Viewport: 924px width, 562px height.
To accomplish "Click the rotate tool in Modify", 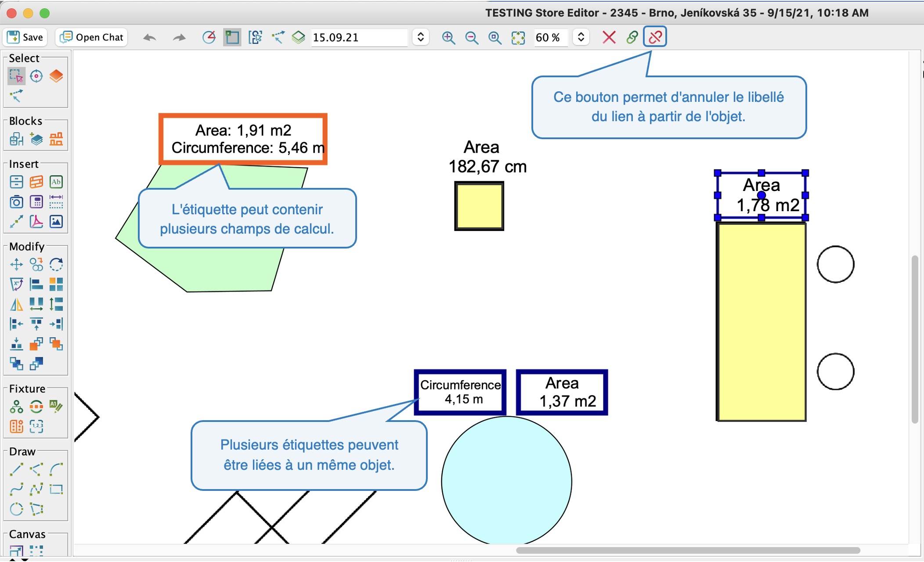I will tap(56, 264).
